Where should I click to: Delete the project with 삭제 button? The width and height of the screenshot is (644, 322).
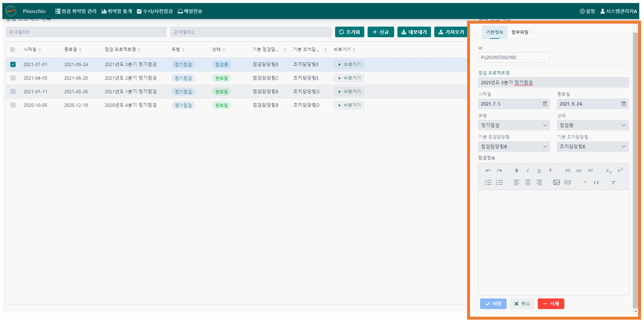[x=551, y=304]
